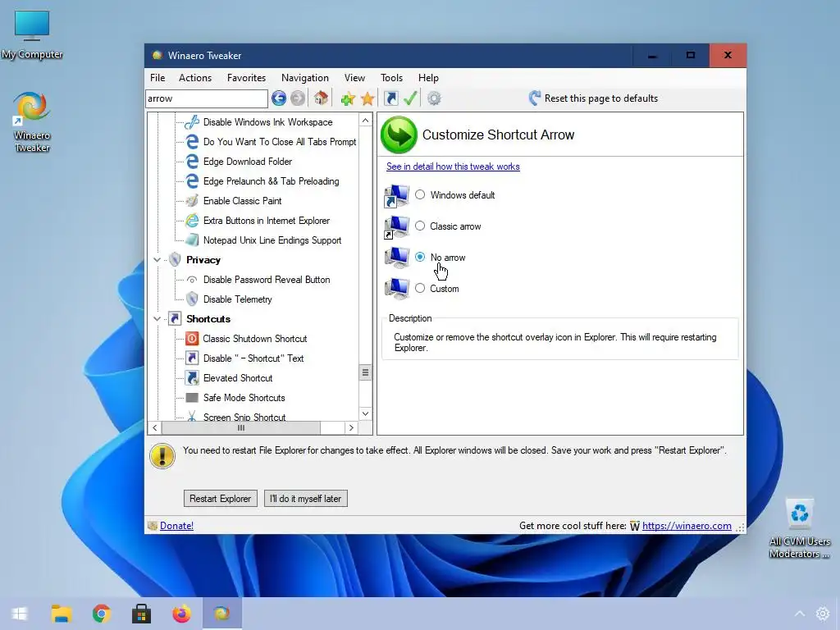
Task: Open See in detail tweak link
Action: [453, 167]
